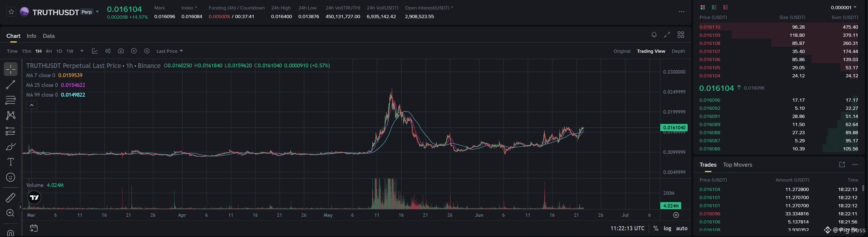The height and width of the screenshot is (237, 868).
Task: Open trades panel in new window
Action: 842,164
